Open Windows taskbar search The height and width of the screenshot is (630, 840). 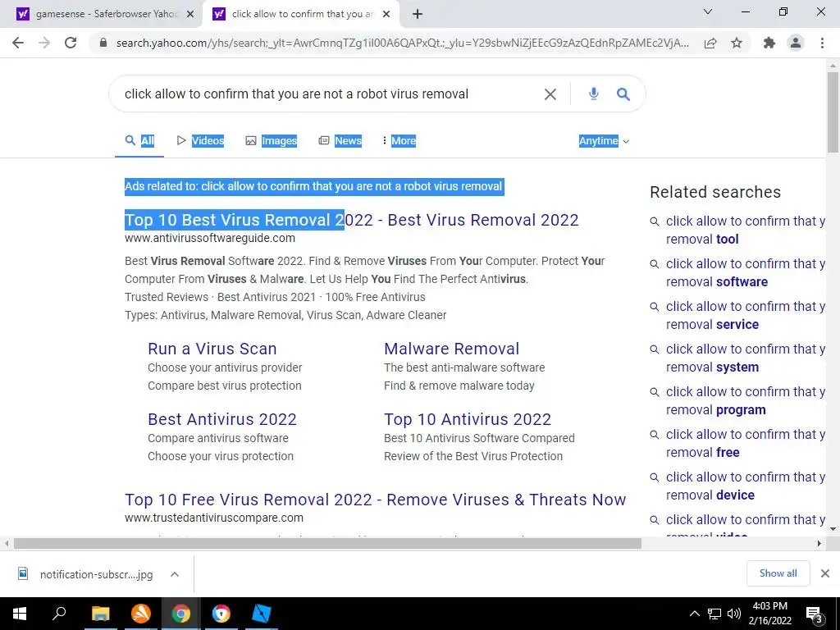(59, 614)
